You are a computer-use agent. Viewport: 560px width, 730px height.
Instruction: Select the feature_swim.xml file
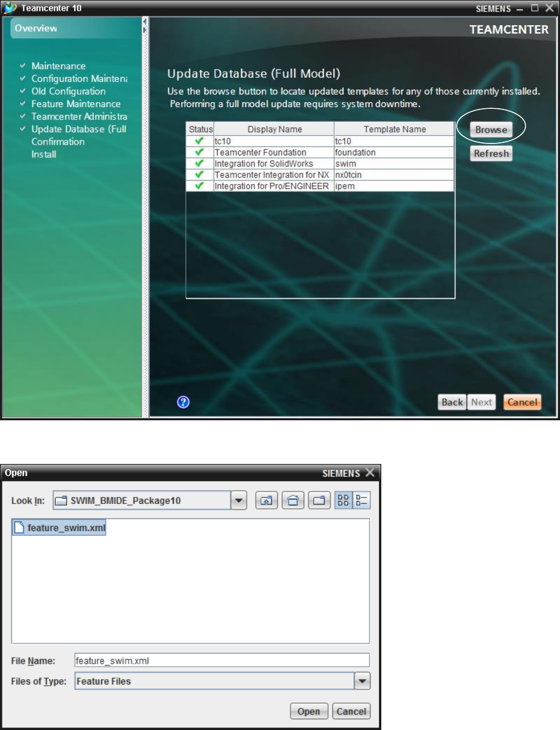60,528
